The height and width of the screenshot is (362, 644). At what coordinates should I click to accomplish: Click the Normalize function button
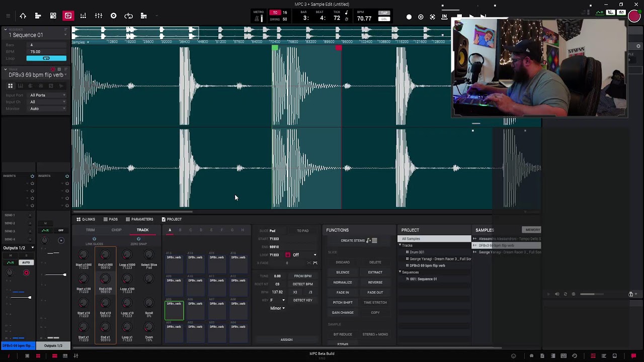pyautogui.click(x=343, y=282)
